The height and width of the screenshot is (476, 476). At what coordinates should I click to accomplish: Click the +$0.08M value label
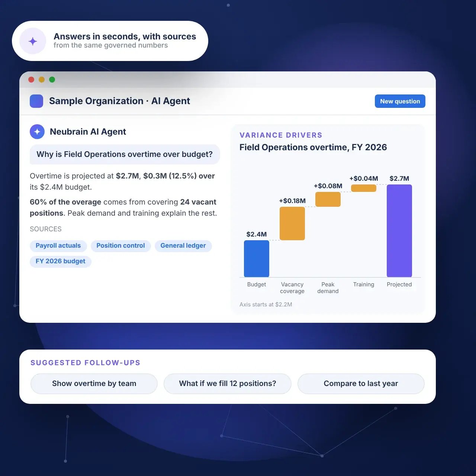(x=328, y=186)
